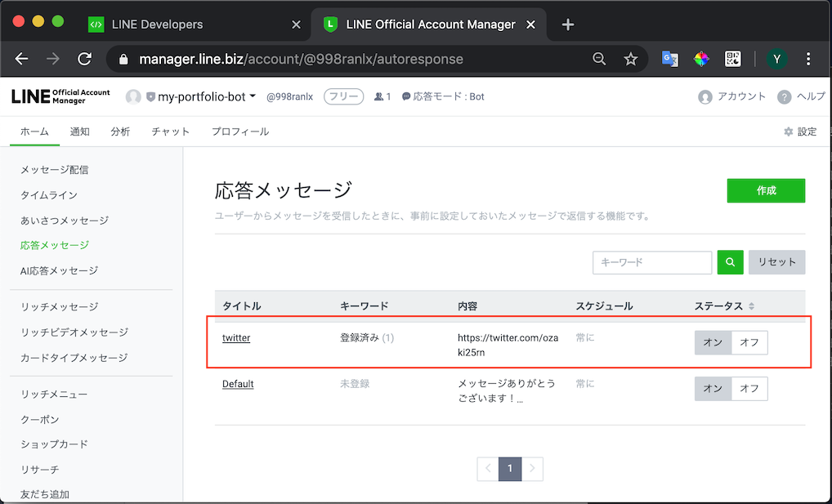Open the Chrome profile avatar Y

pos(776,59)
